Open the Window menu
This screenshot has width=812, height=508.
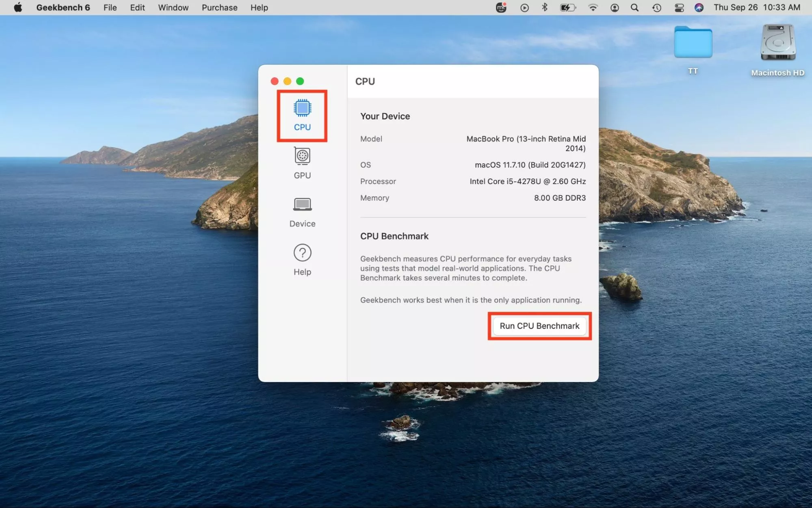[x=173, y=8]
